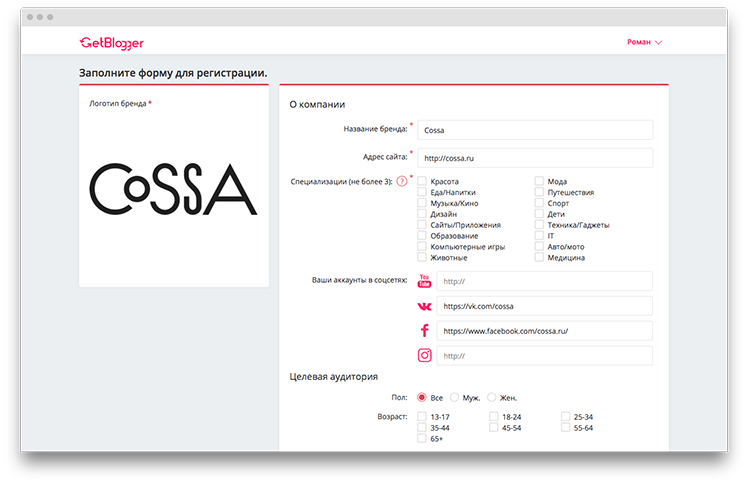Click the Возраст label
Image resolution: width=748 pixels, height=488 pixels.
click(392, 416)
